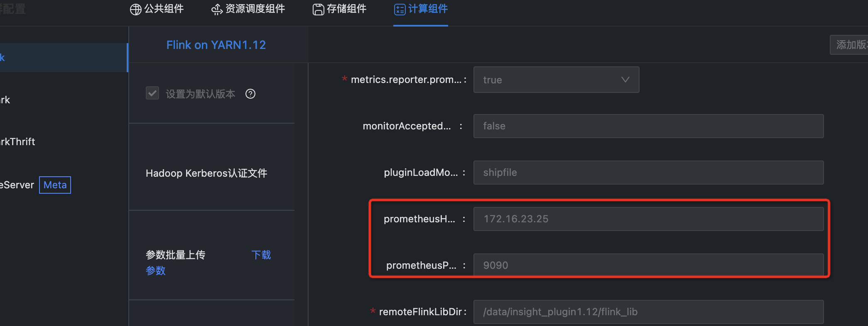Open the metrics.reporter.prom true dropdown
Viewport: 868px width, 326px height.
556,80
